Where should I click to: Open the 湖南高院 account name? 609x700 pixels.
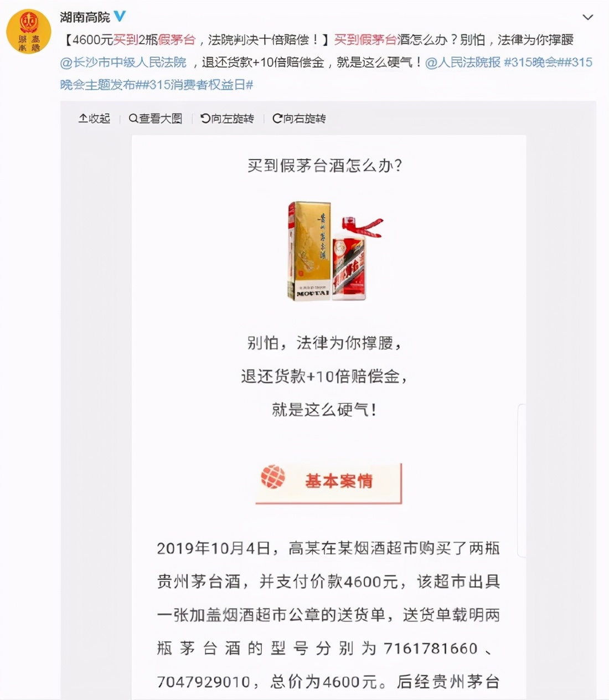[85, 17]
